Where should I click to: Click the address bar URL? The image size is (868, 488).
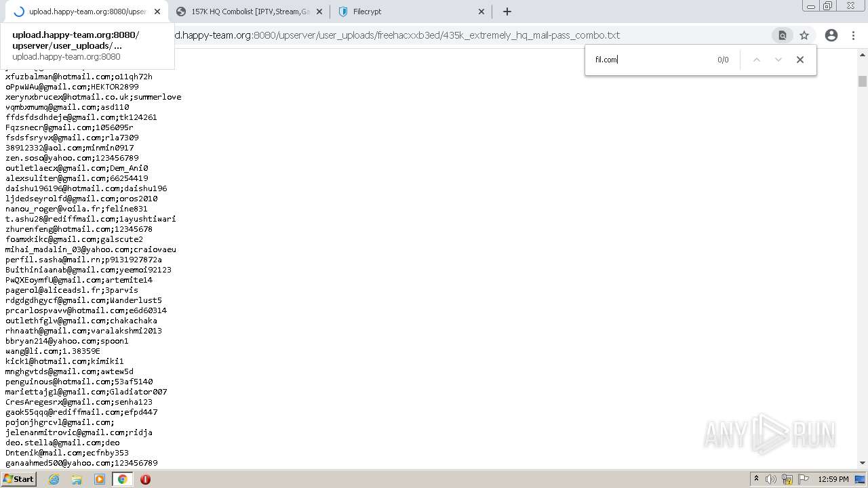pos(397,35)
